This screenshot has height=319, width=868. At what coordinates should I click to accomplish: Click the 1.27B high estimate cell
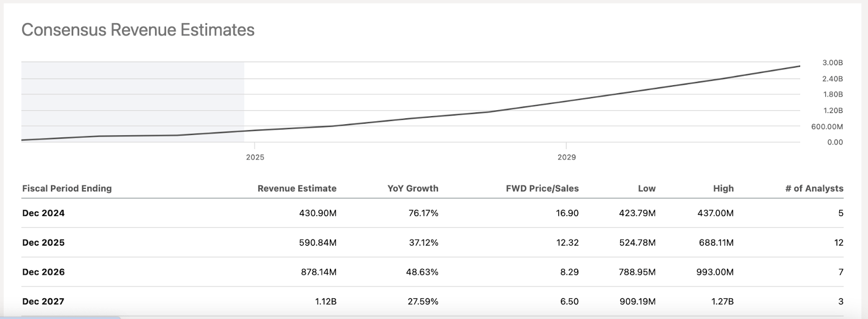coord(722,301)
